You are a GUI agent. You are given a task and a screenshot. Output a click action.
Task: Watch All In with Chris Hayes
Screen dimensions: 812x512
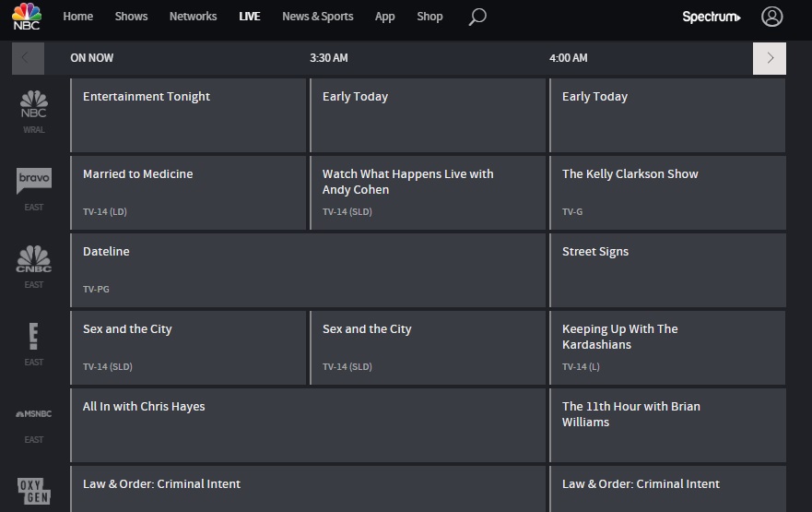click(x=308, y=425)
